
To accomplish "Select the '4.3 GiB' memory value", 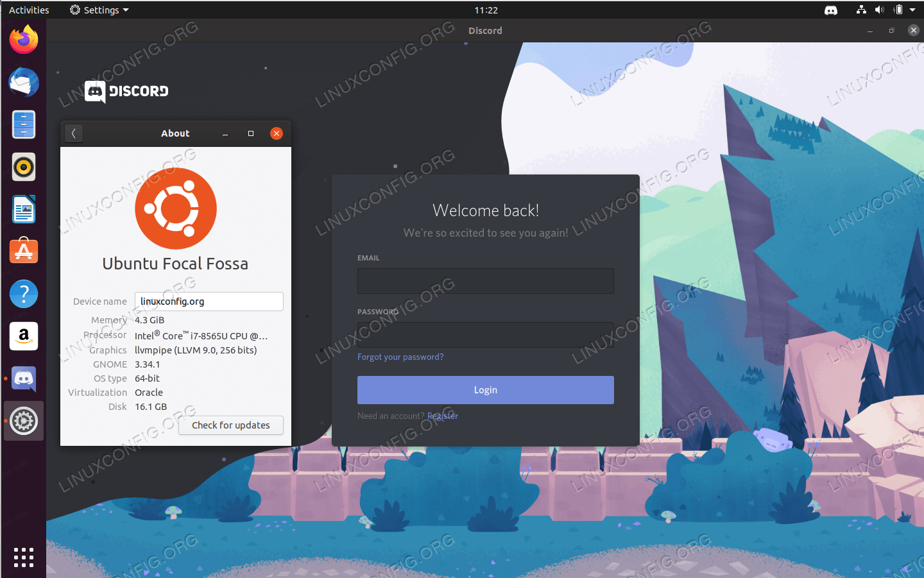I will [x=150, y=320].
